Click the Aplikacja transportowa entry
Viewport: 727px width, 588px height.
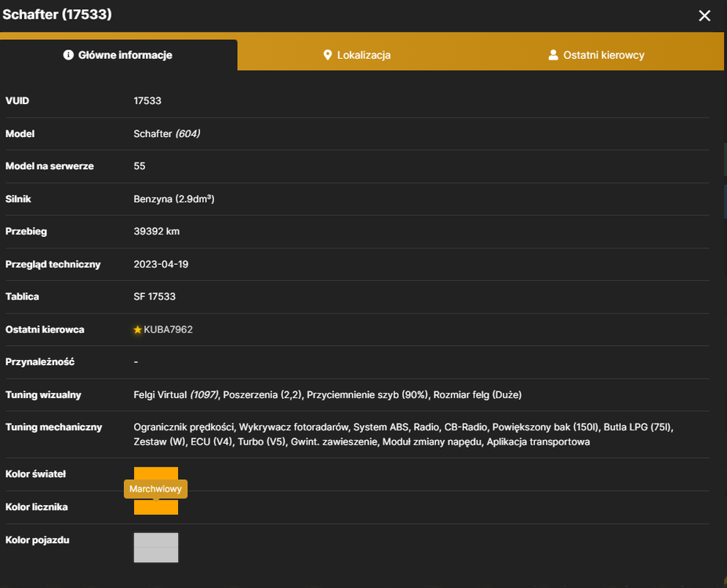pyautogui.click(x=538, y=442)
